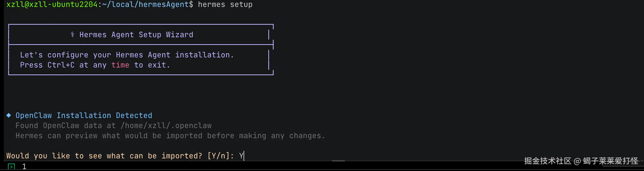Click the 'Hermes Agent Setup Wizard' title
The width and height of the screenshot is (644, 171).
tap(136, 35)
